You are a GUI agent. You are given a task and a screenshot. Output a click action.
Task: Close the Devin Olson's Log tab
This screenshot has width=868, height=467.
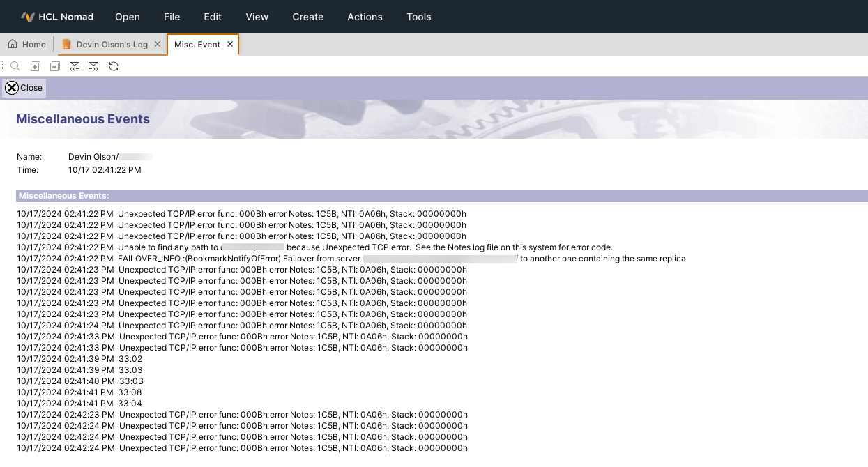(158, 44)
